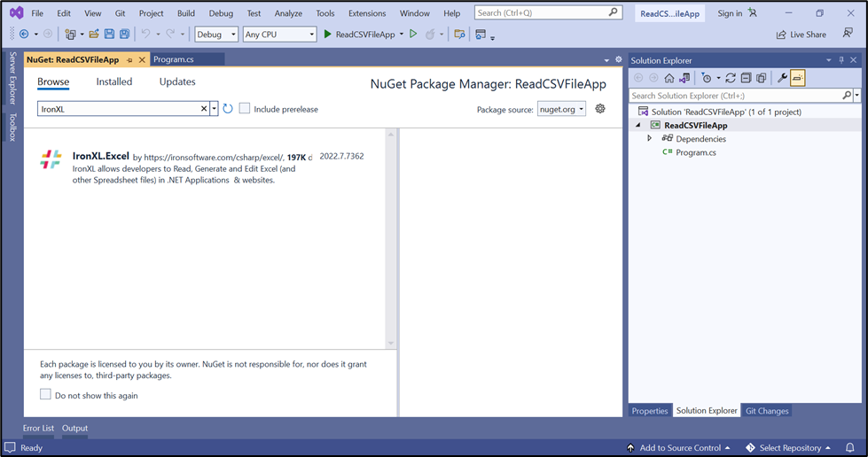Select Program.cs in Solution Explorer
The image size is (868, 457).
tap(695, 152)
